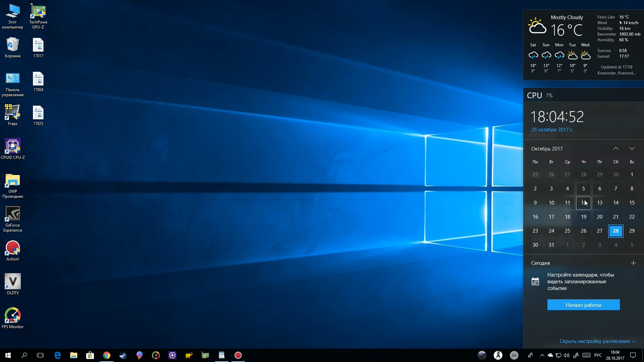
Task: Expand calendar to next month
Action: point(632,148)
